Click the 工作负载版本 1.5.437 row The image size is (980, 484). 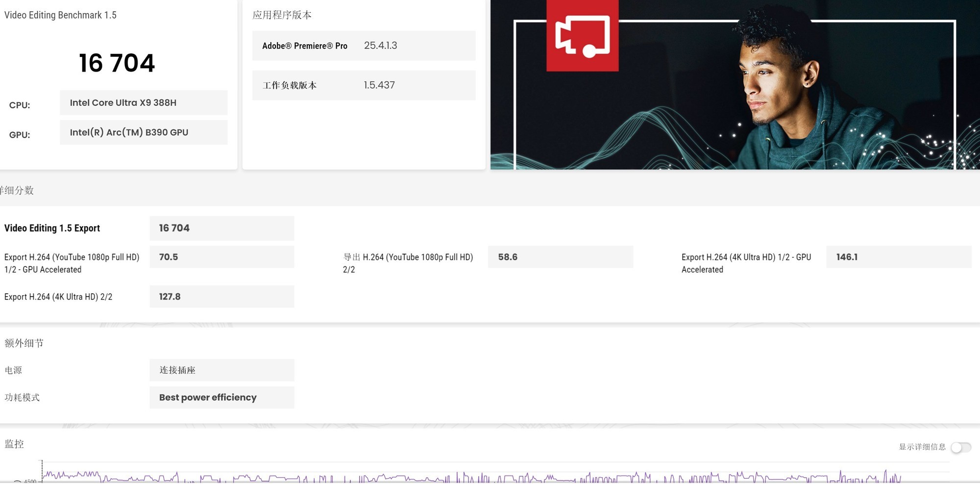[x=364, y=85]
